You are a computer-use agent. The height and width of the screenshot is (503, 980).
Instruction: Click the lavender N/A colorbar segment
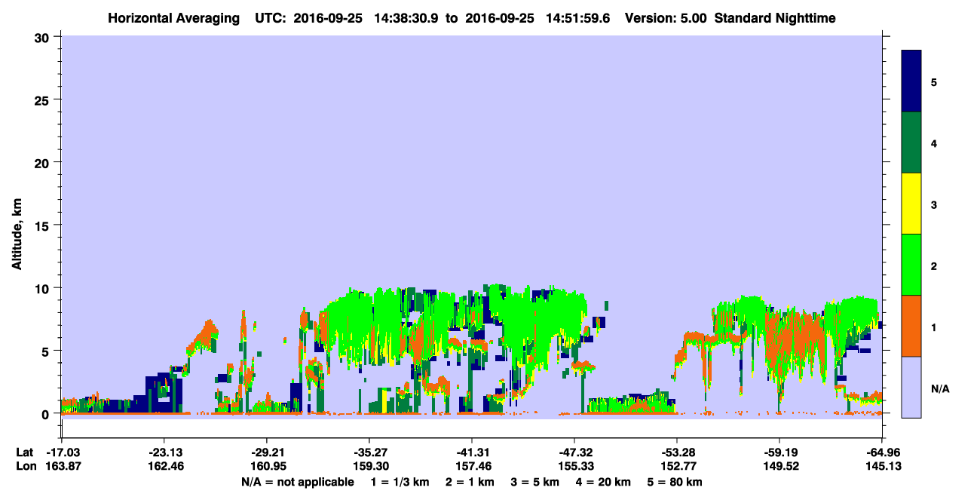(x=911, y=387)
